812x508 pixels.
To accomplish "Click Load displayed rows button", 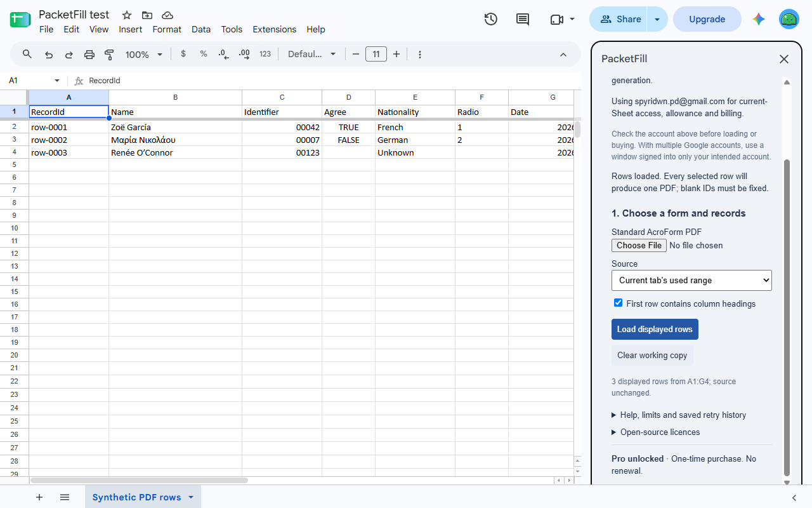I will point(655,329).
